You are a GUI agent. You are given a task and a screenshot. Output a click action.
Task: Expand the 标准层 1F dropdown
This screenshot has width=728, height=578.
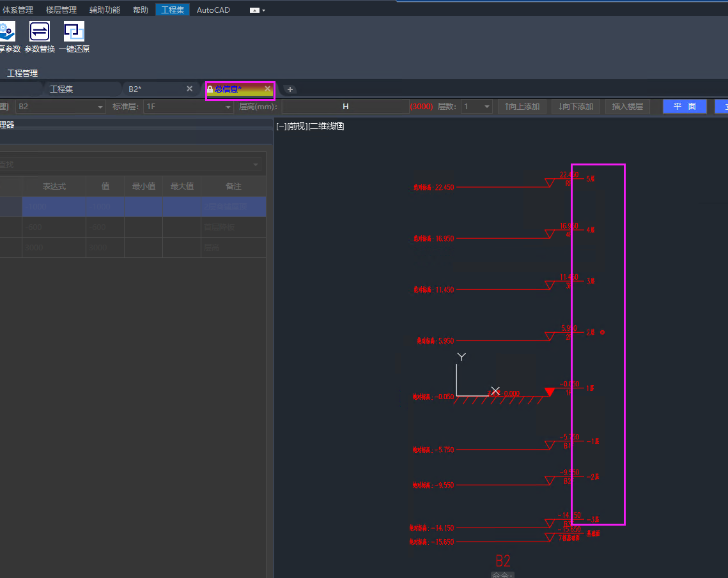pos(228,107)
